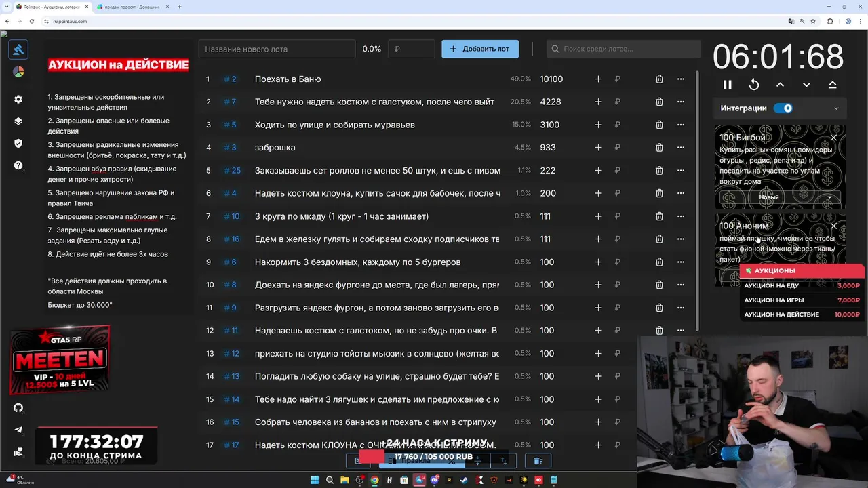Viewport: 868px width, 488px height.
Task: Add amount to Погладить любую собаку lot
Action: pos(598,376)
